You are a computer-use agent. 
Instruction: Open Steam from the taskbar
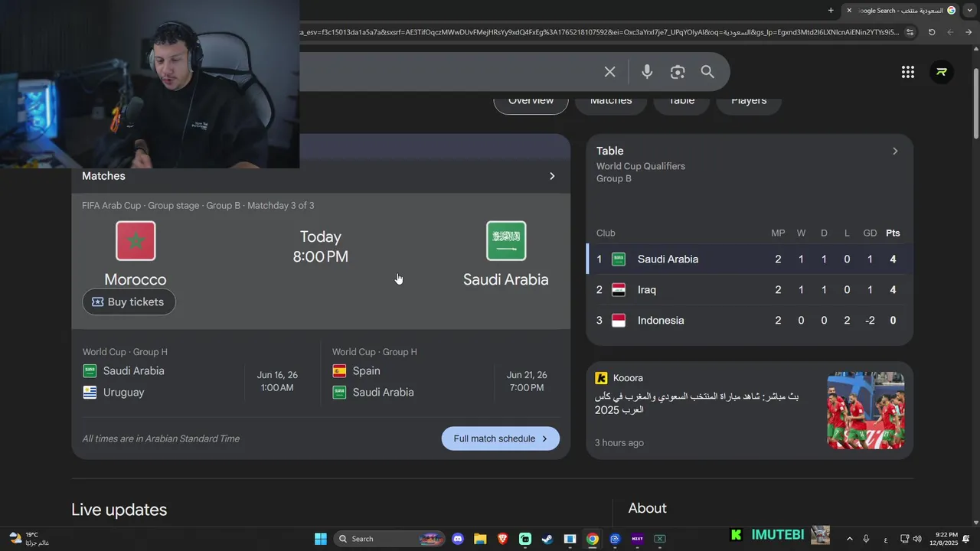547,539
